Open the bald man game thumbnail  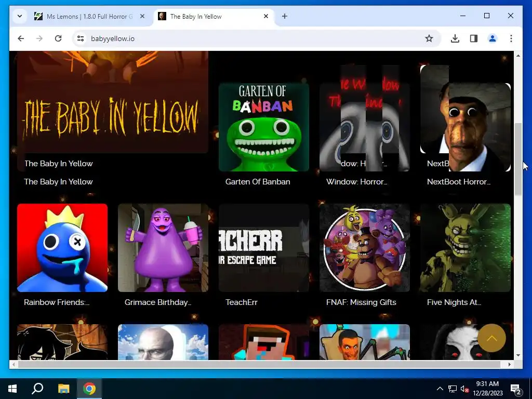coord(163,342)
